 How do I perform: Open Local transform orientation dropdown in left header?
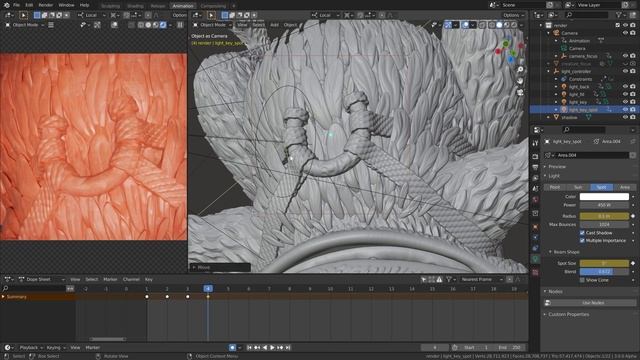[x=91, y=15]
